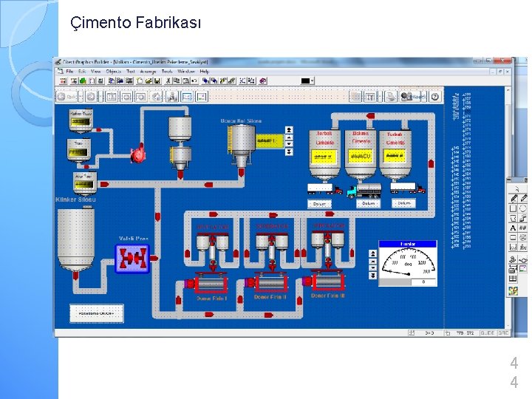Screen dimensions: 532x399
Task: Click the left Dolum button under truck
Action: pos(319,204)
